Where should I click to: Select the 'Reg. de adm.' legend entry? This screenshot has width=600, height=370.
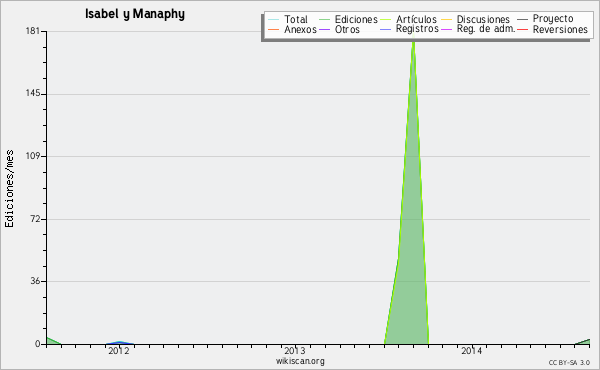point(486,29)
